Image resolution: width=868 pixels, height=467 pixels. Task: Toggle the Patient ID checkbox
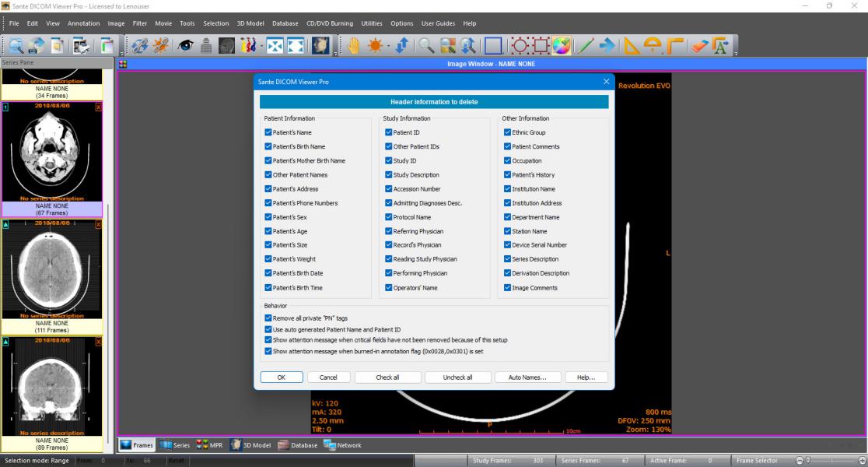389,132
